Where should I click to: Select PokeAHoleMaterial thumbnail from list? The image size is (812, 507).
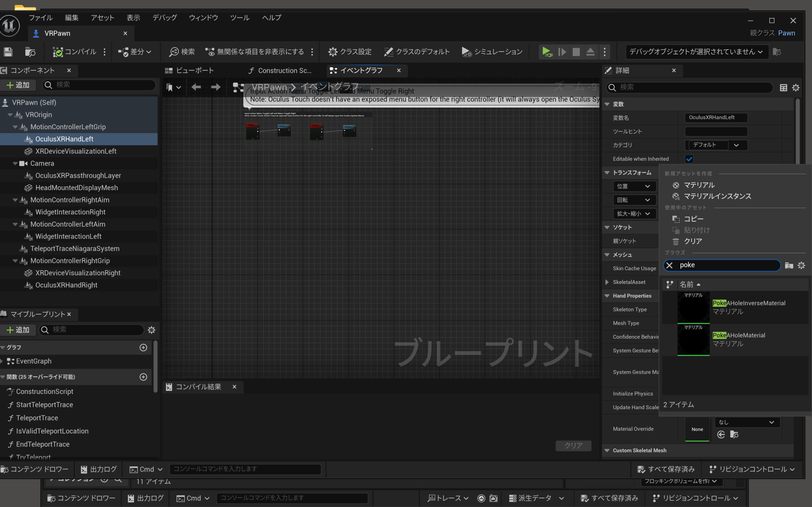(693, 339)
